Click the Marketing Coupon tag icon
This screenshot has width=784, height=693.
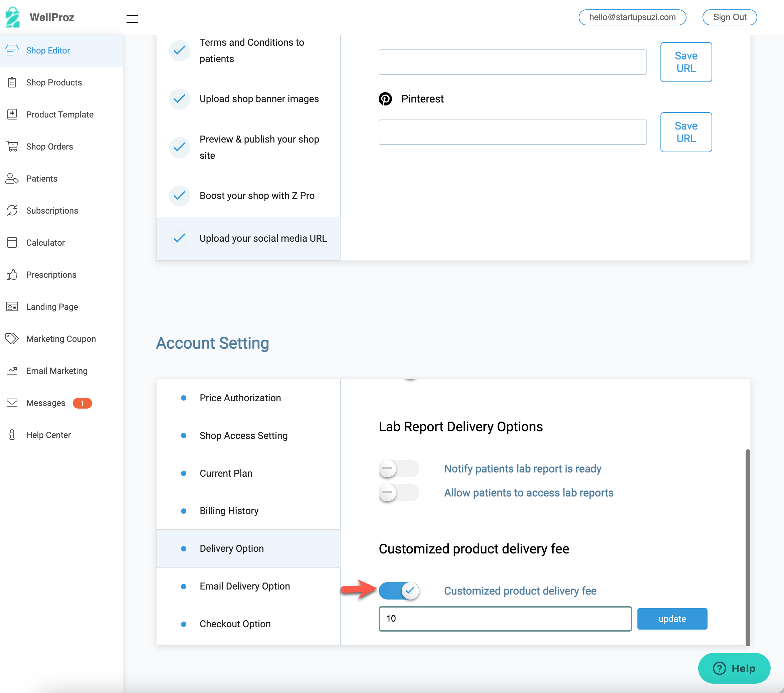12,338
